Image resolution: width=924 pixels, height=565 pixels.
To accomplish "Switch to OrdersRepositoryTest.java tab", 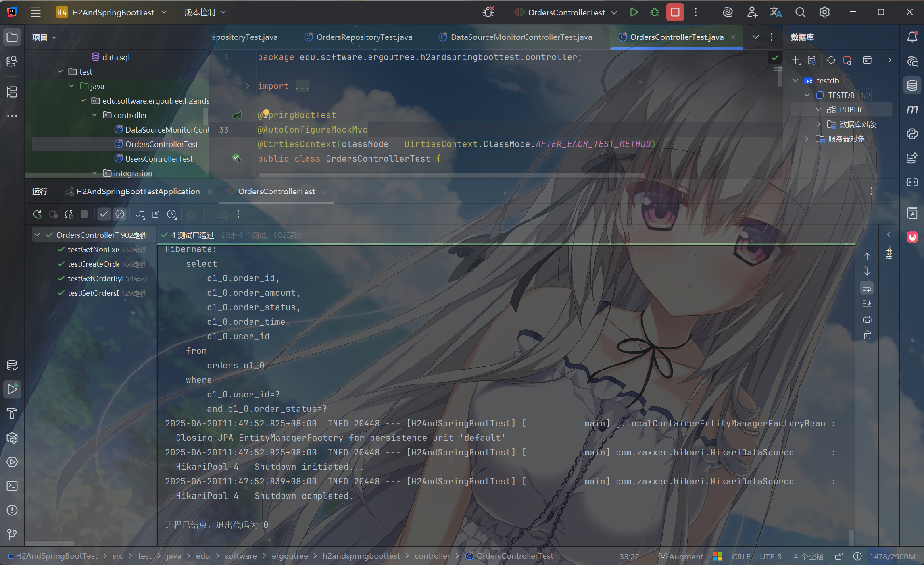I will click(x=358, y=37).
